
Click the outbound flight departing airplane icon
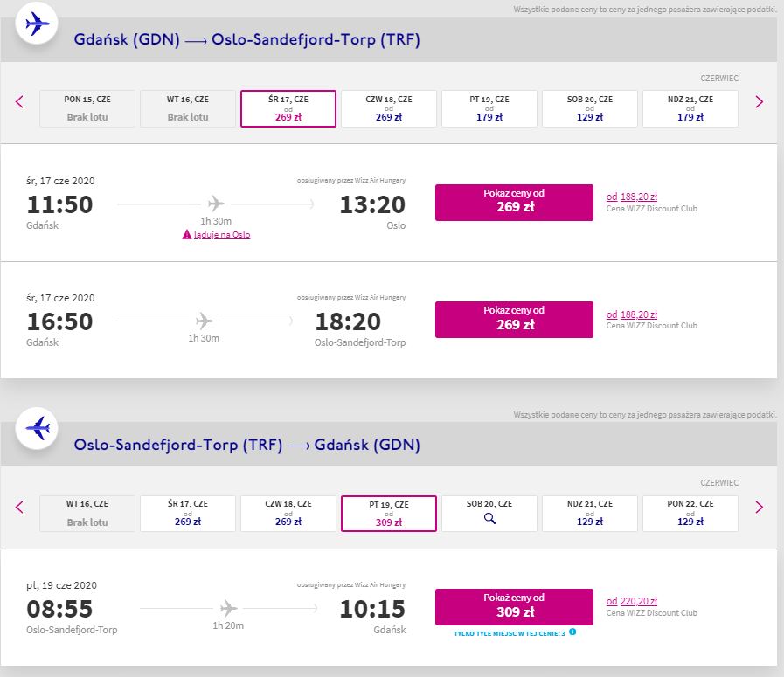pyautogui.click(x=37, y=24)
